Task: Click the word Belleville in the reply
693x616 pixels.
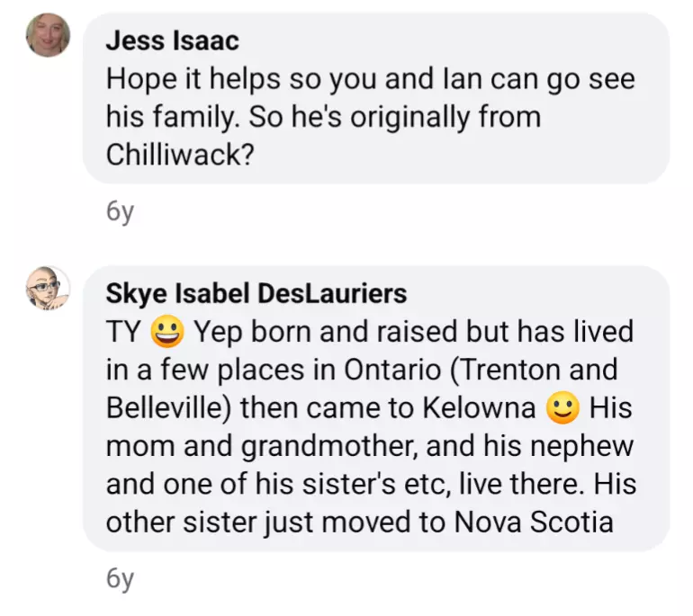Action: pyautogui.click(x=169, y=408)
